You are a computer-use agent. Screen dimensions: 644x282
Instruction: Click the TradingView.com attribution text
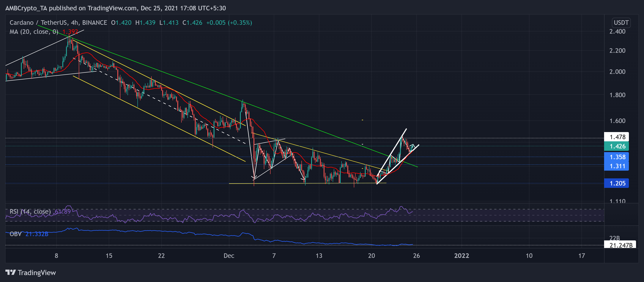(112, 8)
